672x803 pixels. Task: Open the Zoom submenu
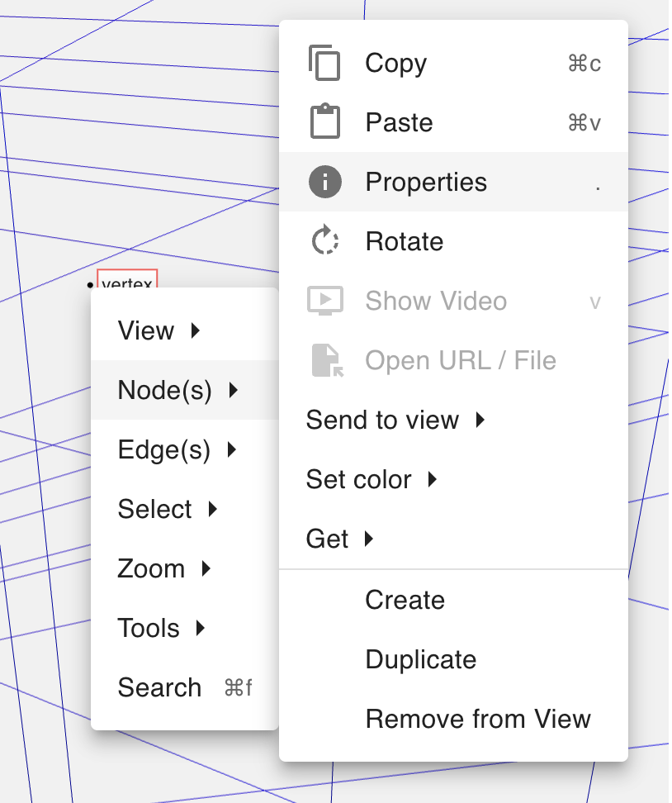(x=152, y=568)
